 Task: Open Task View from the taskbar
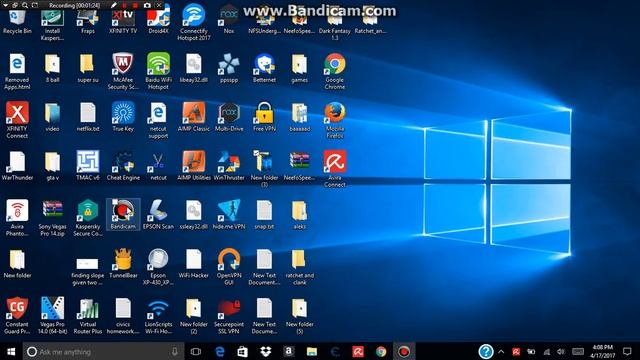pyautogui.click(x=196, y=351)
